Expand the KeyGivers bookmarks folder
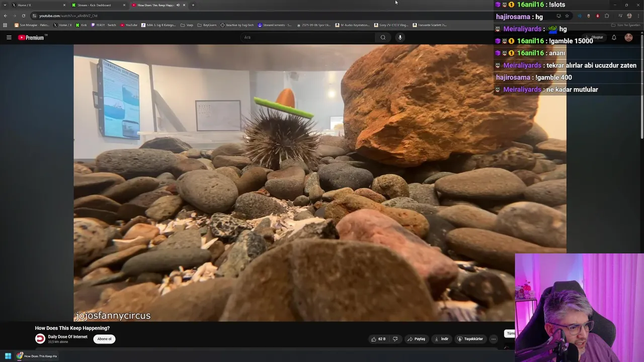 (207, 25)
